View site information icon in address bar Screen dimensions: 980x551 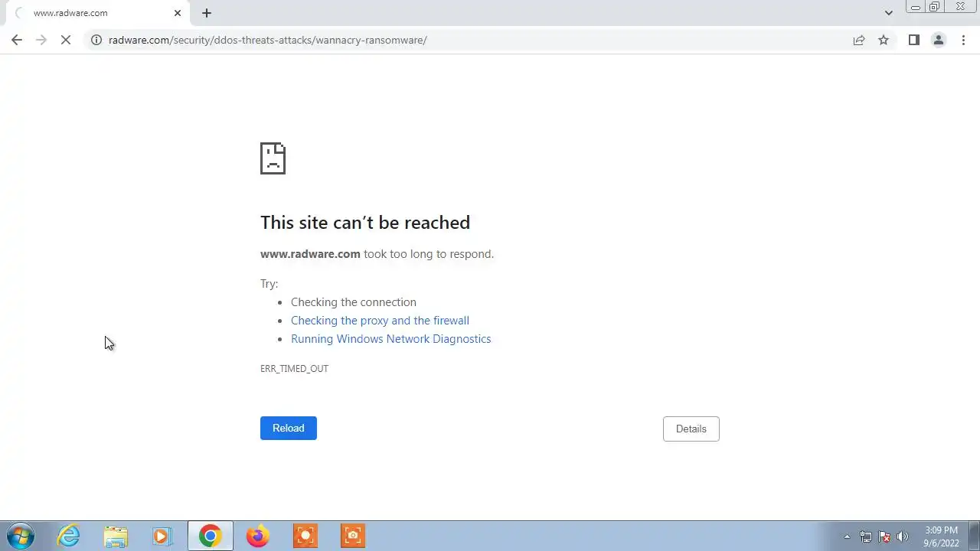pos(96,40)
